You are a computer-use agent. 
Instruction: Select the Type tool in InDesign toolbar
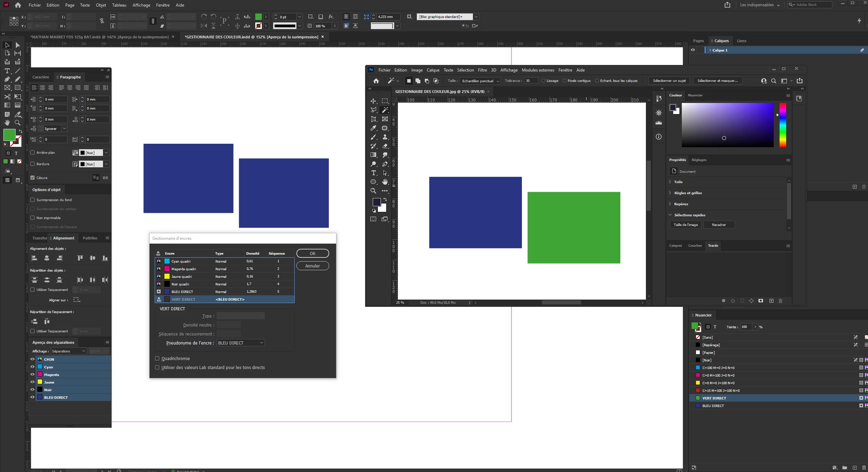coord(7,71)
